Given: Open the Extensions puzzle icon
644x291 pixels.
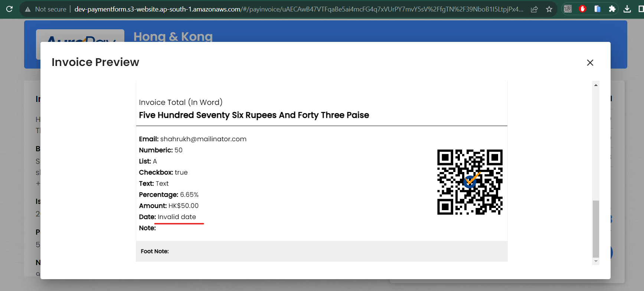Looking at the screenshot, I should (612, 9).
